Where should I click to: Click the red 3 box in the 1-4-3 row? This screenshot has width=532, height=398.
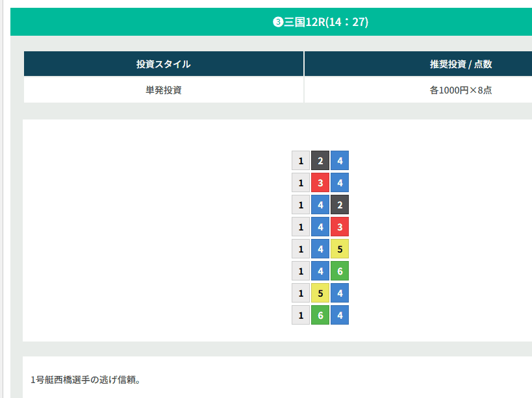[340, 227]
